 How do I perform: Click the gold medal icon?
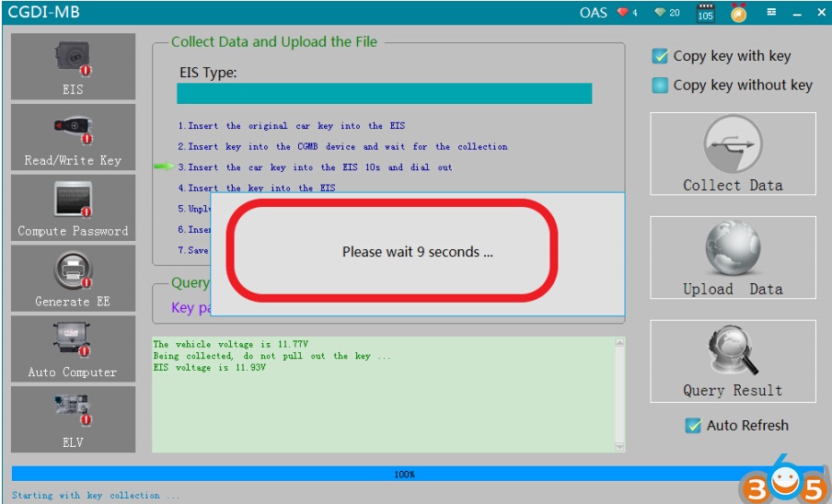tap(739, 13)
